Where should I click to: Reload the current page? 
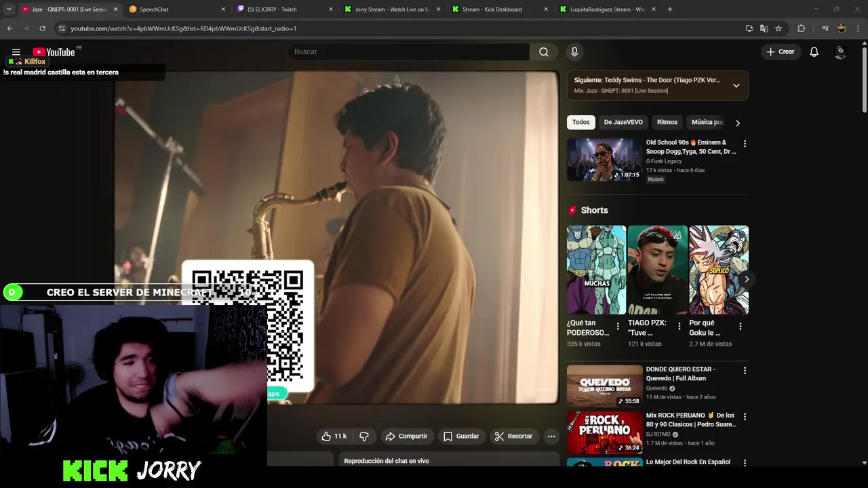(x=42, y=28)
